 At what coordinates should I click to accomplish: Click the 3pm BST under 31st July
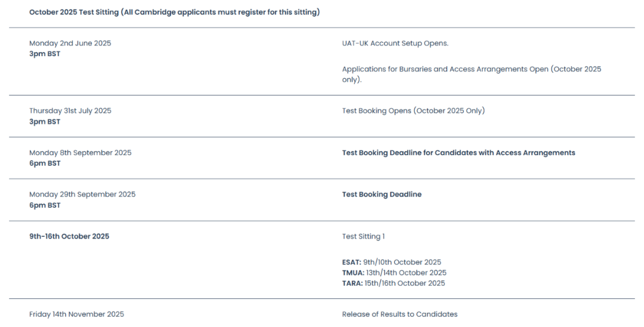(x=45, y=122)
